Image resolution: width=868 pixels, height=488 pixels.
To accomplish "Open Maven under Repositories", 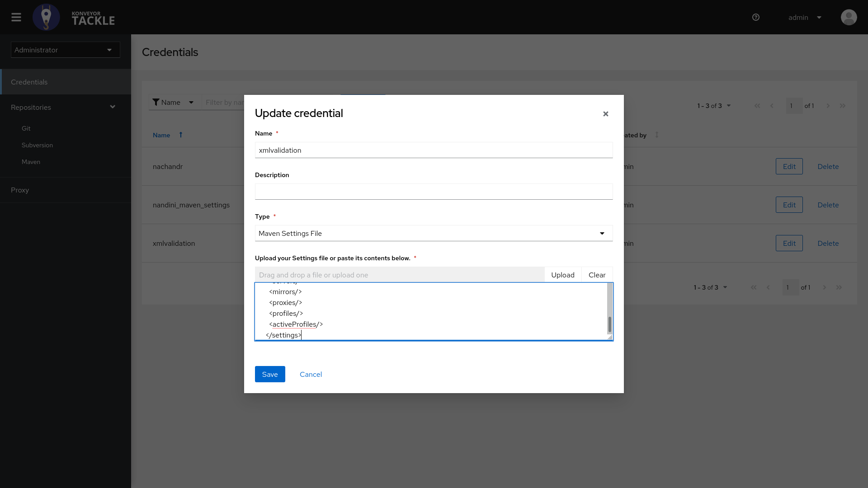I will click(x=31, y=162).
